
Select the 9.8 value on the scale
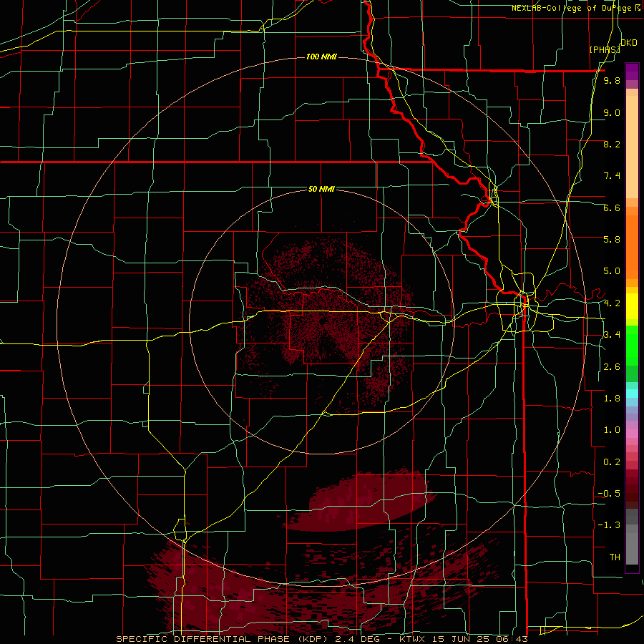612,81
